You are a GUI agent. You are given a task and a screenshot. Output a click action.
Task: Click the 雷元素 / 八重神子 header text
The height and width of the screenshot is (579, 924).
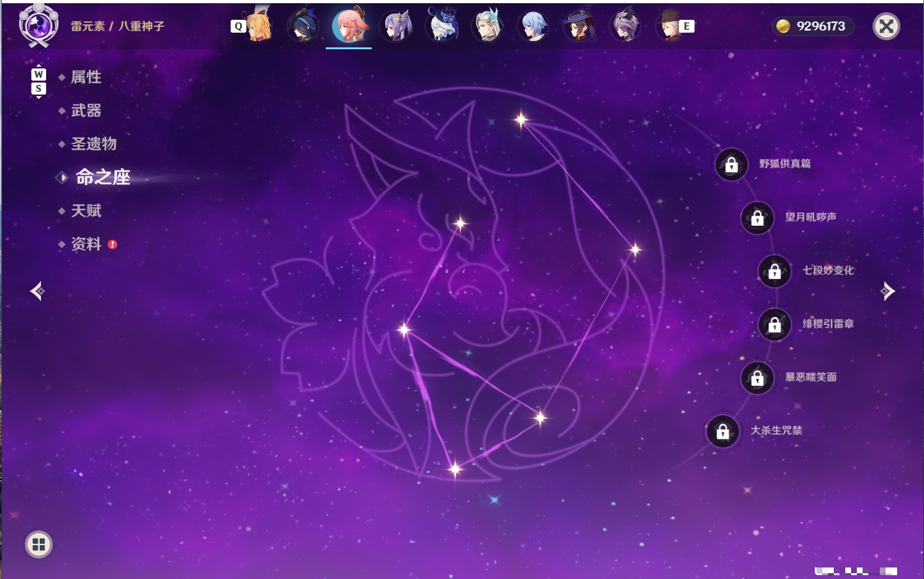coord(118,26)
